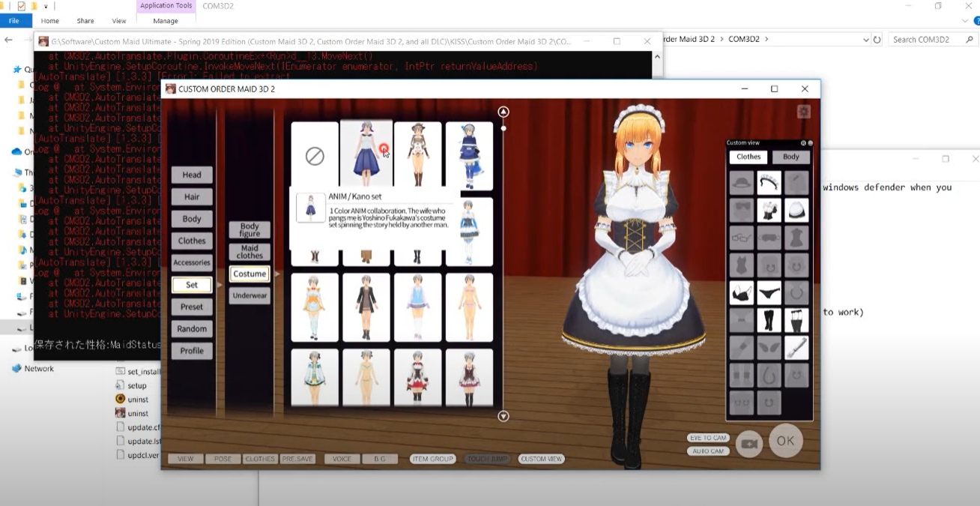Open the Manage tab under Application Tools
Viewport: 980px width, 506px height.
tap(166, 21)
